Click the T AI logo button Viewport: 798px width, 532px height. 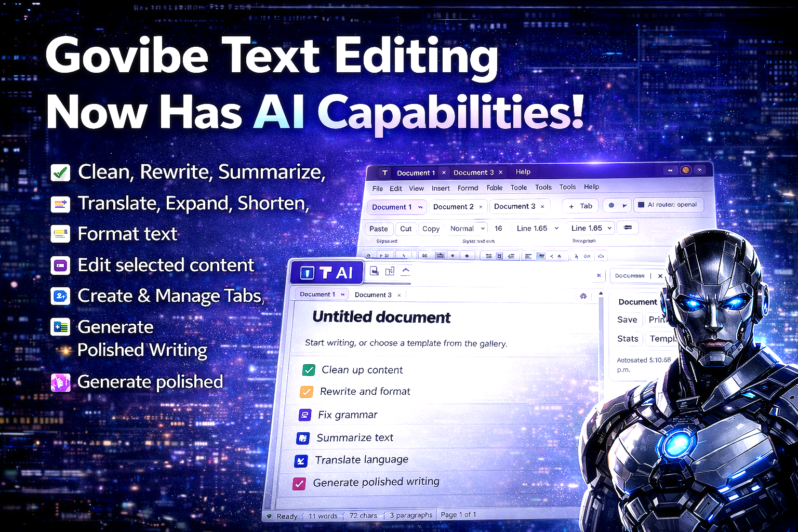coord(327,272)
